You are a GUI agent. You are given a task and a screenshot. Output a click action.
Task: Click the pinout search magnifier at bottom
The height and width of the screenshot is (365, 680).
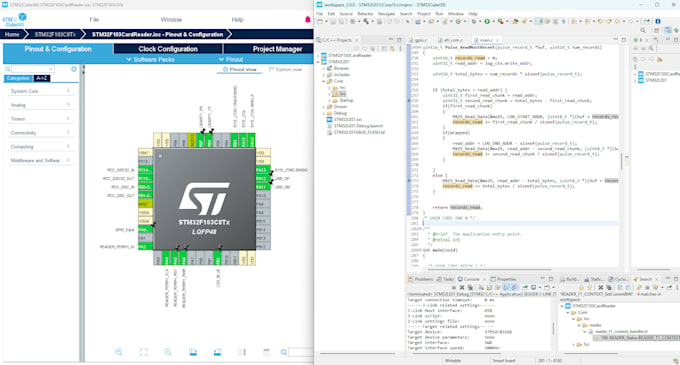[284, 352]
